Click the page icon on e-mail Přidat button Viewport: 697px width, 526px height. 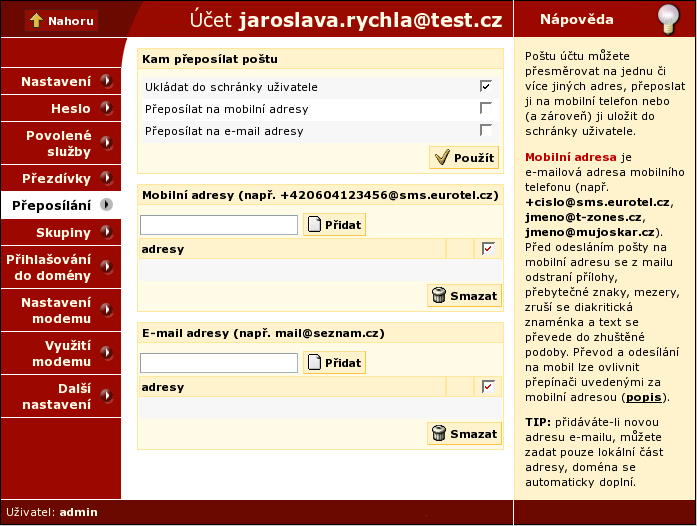point(314,362)
